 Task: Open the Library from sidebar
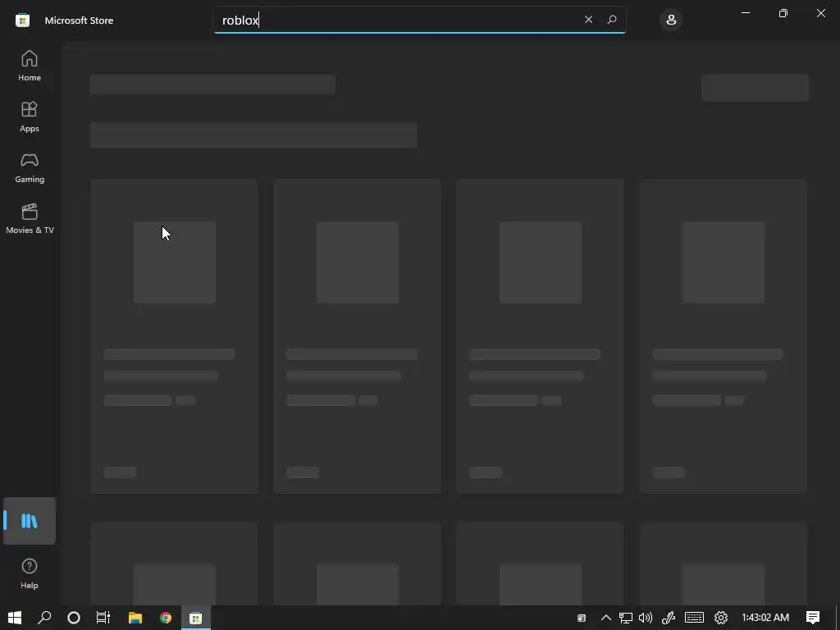tap(30, 521)
